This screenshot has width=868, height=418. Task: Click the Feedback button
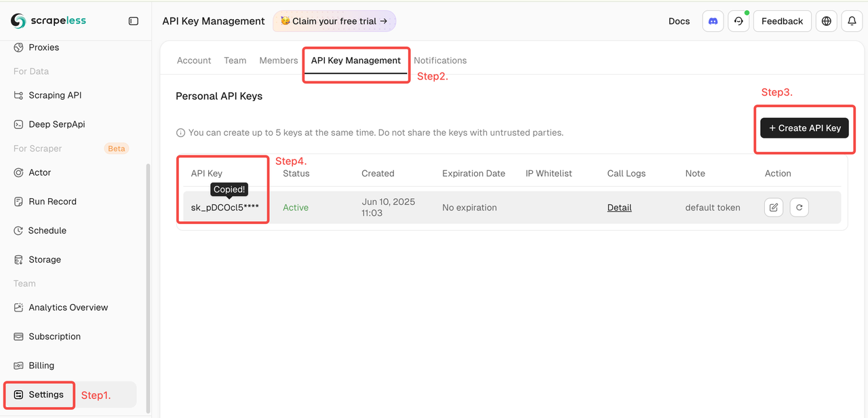782,21
